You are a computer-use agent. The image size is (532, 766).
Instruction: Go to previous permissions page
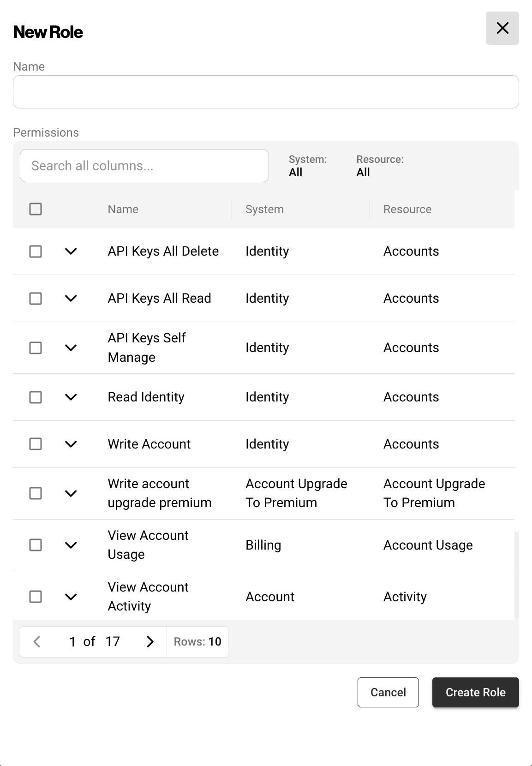point(37,641)
